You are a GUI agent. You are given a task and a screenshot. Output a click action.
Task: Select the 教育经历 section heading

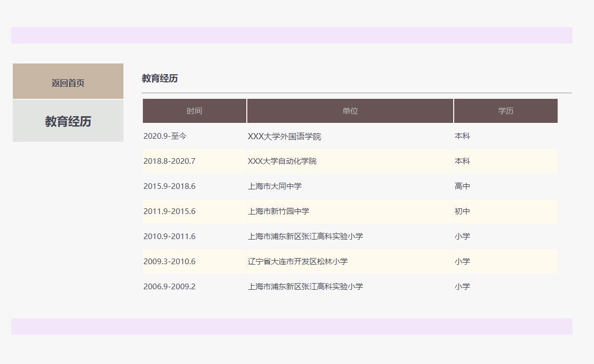click(x=160, y=78)
